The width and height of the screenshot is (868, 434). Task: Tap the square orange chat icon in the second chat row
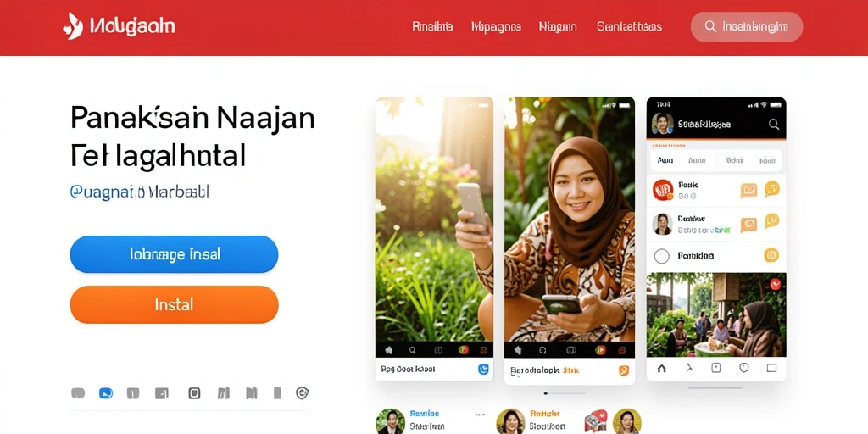point(748,224)
